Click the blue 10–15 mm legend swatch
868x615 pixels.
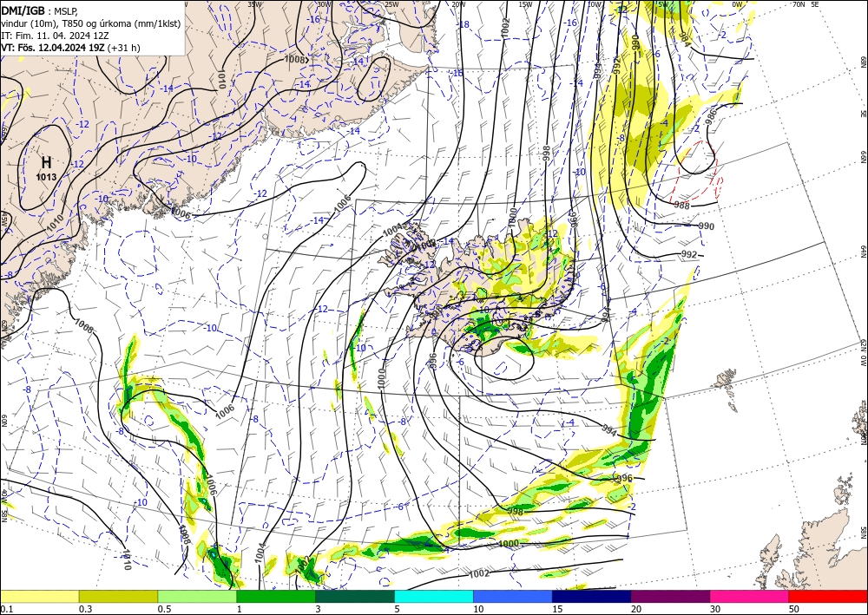point(513,596)
